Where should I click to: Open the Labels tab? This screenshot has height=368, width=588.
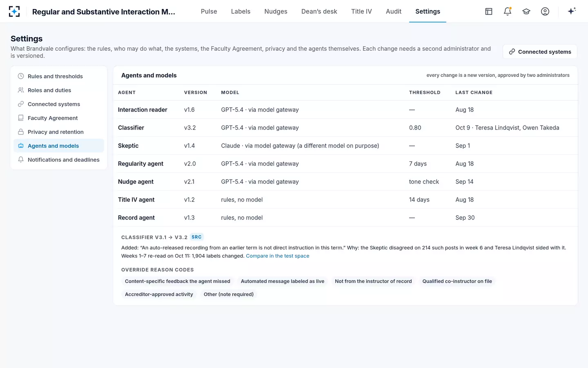click(x=241, y=11)
